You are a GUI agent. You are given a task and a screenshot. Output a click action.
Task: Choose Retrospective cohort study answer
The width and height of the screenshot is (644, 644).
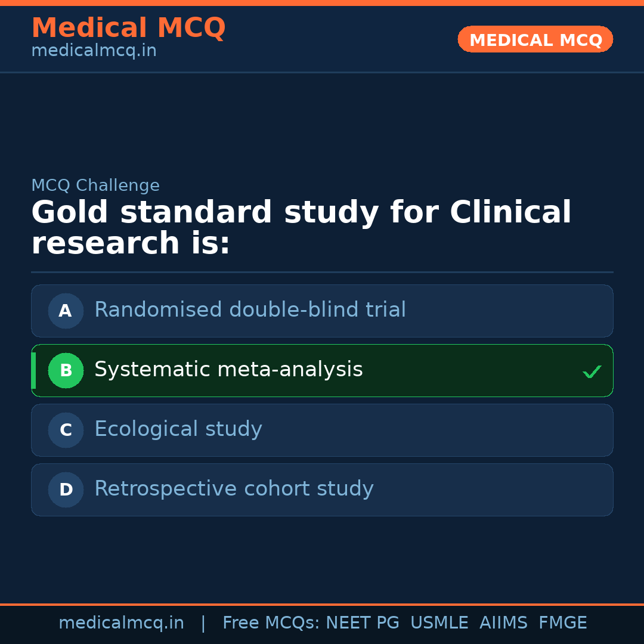[x=234, y=489]
